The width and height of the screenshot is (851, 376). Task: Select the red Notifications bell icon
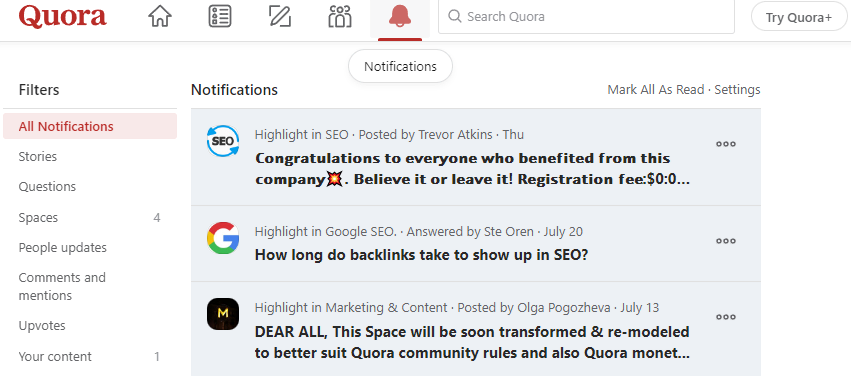click(x=400, y=16)
